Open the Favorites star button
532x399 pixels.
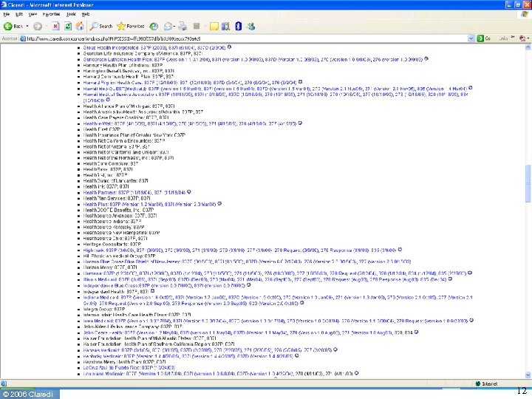(x=131, y=26)
